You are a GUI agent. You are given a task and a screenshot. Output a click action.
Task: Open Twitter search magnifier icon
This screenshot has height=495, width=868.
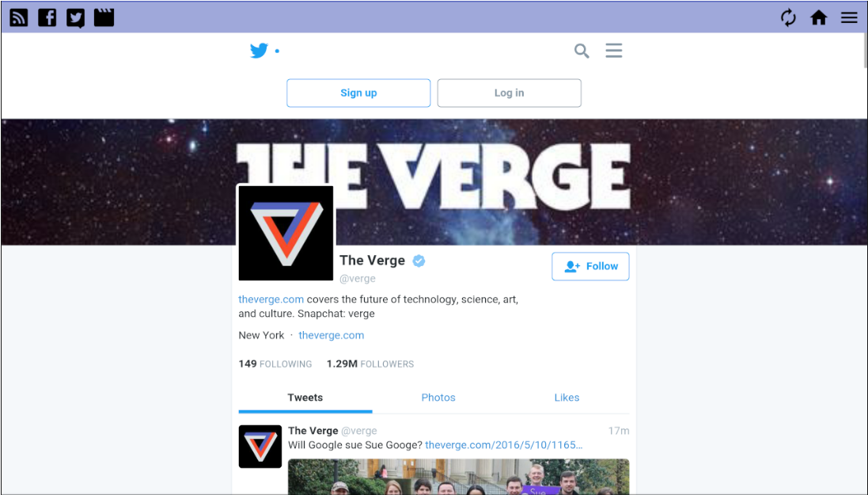(x=582, y=51)
